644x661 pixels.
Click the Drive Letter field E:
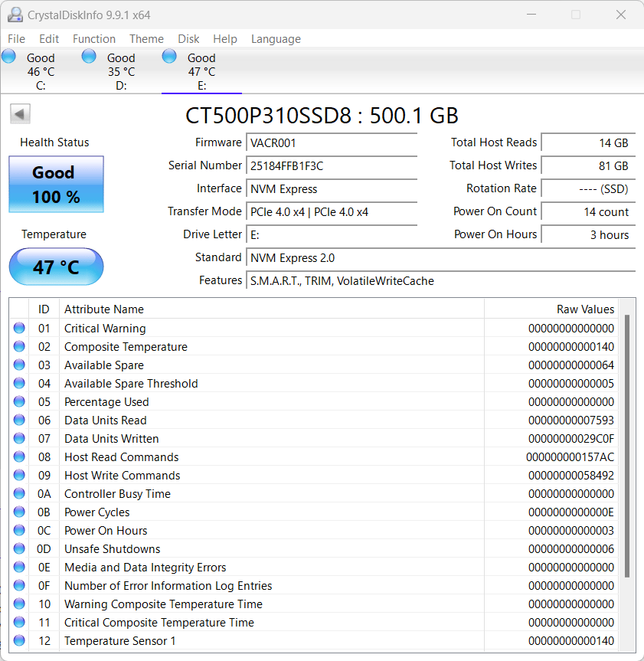coord(332,235)
